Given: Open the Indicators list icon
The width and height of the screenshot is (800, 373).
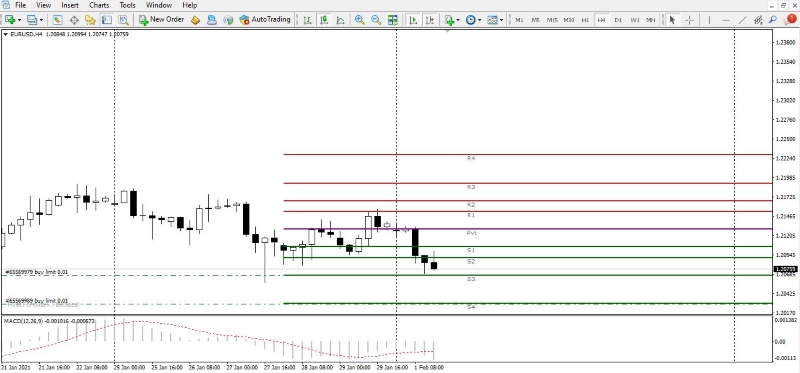Looking at the screenshot, I should tap(449, 20).
